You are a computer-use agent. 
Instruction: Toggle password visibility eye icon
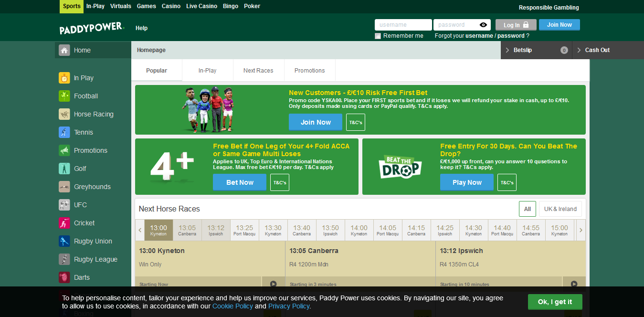[x=483, y=25]
